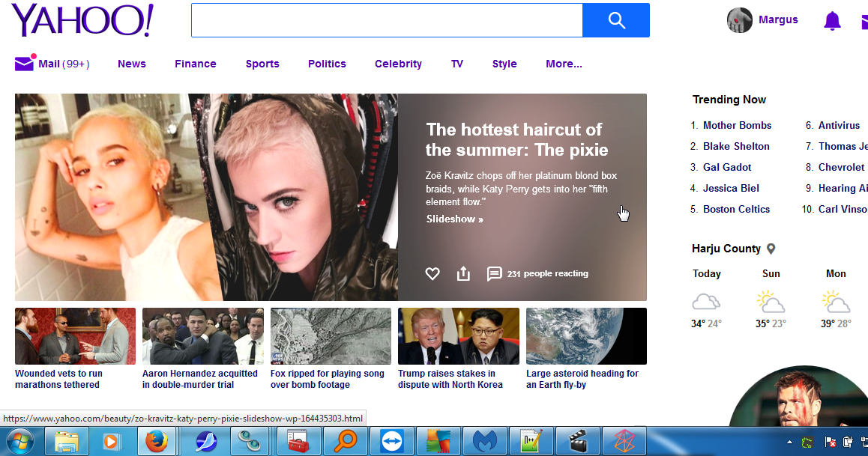Screen dimensions: 868x456
Task: Click the Margus username
Action: pos(778,20)
